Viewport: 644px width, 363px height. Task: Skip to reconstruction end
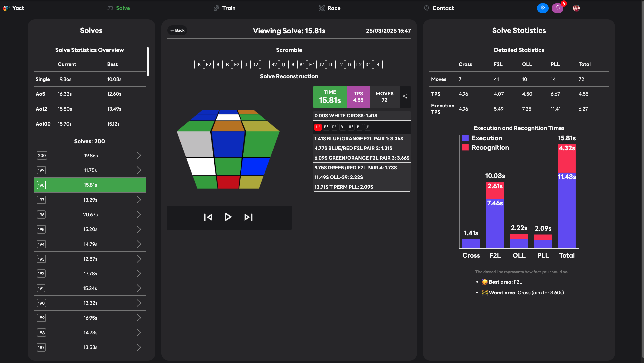click(248, 217)
